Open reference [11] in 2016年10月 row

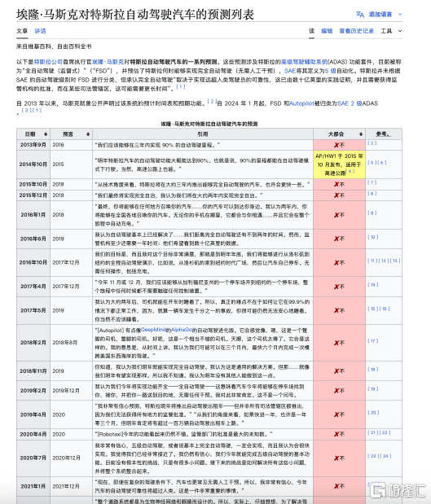pyautogui.click(x=373, y=261)
